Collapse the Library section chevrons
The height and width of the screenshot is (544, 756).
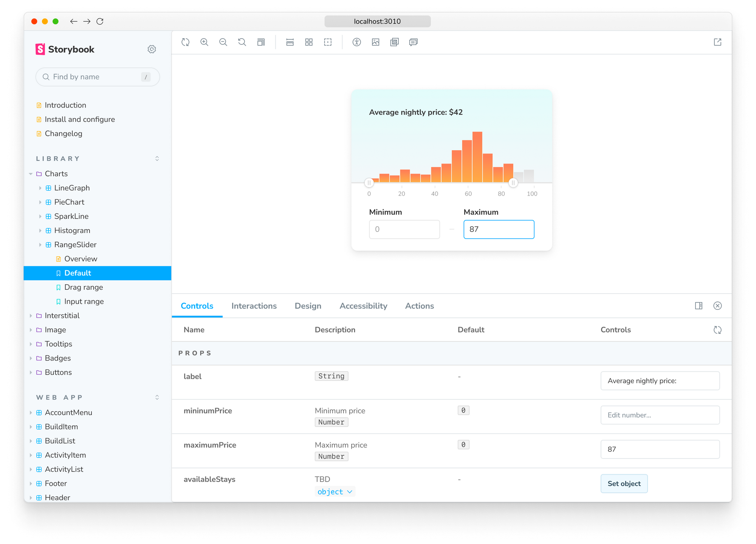(x=157, y=159)
